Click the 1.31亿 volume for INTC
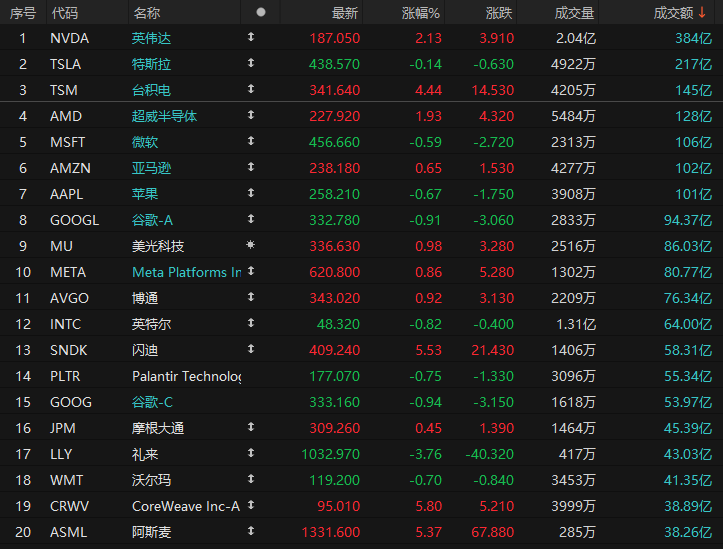The image size is (723, 549). [x=576, y=325]
